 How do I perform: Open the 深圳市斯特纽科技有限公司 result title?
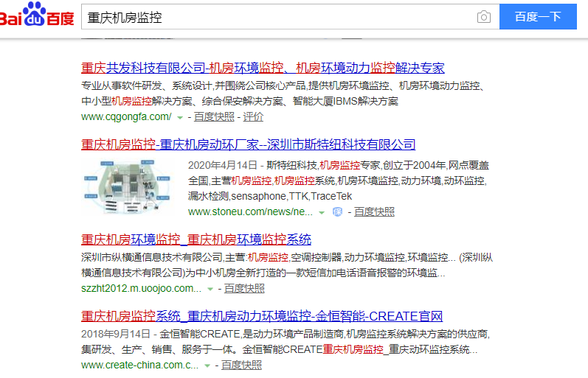[248, 144]
